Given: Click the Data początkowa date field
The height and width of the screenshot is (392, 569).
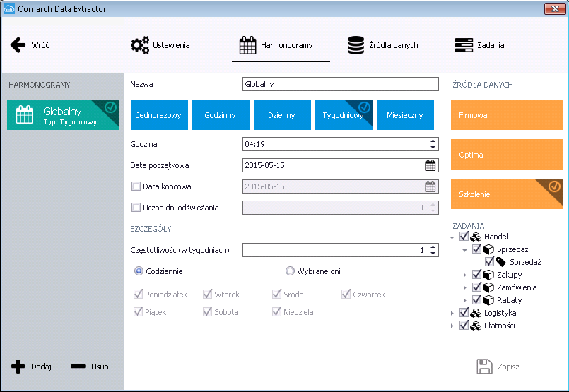Looking at the screenshot, I should pos(341,165).
